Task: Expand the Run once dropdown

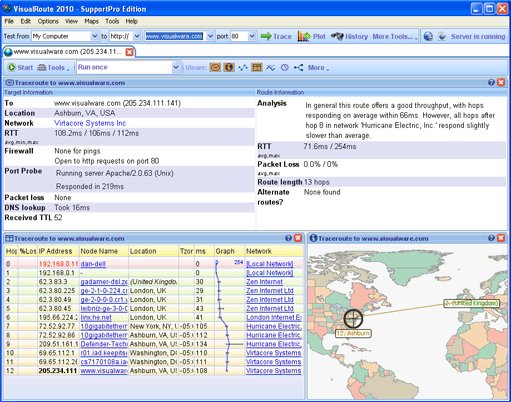Action: 176,68
